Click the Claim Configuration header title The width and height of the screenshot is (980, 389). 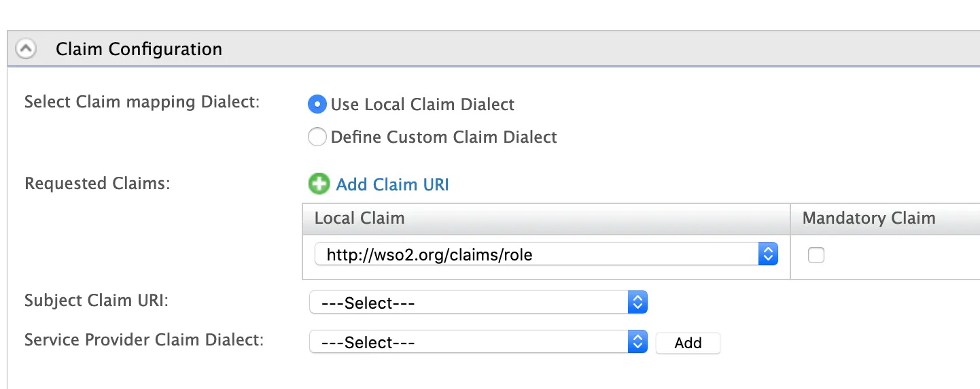coord(139,49)
